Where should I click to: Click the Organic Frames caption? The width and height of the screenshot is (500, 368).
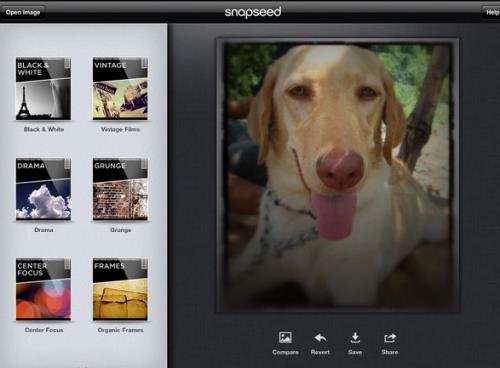[120, 330]
